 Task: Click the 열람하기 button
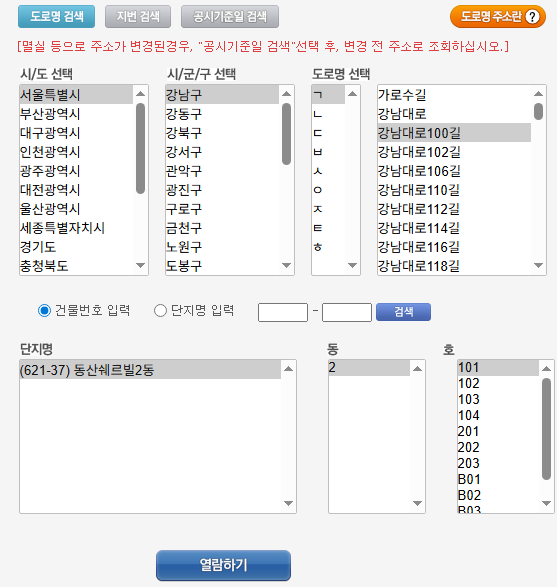[223, 565]
